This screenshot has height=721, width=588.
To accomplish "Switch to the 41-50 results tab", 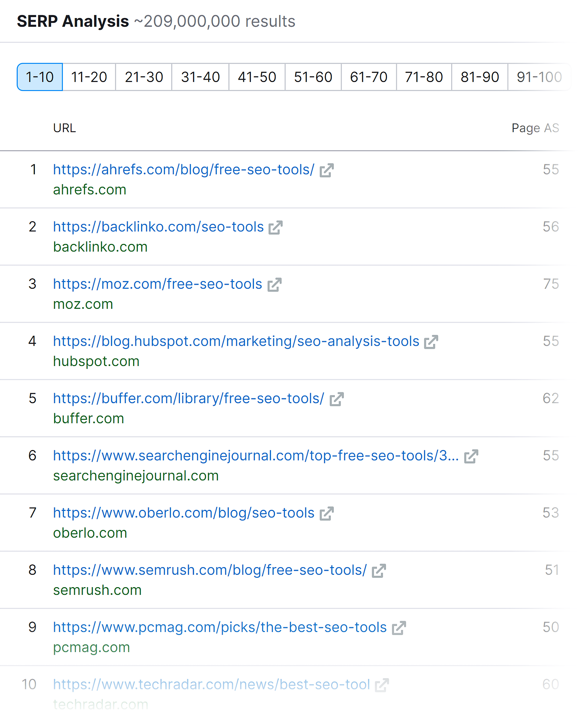I will tap(257, 77).
